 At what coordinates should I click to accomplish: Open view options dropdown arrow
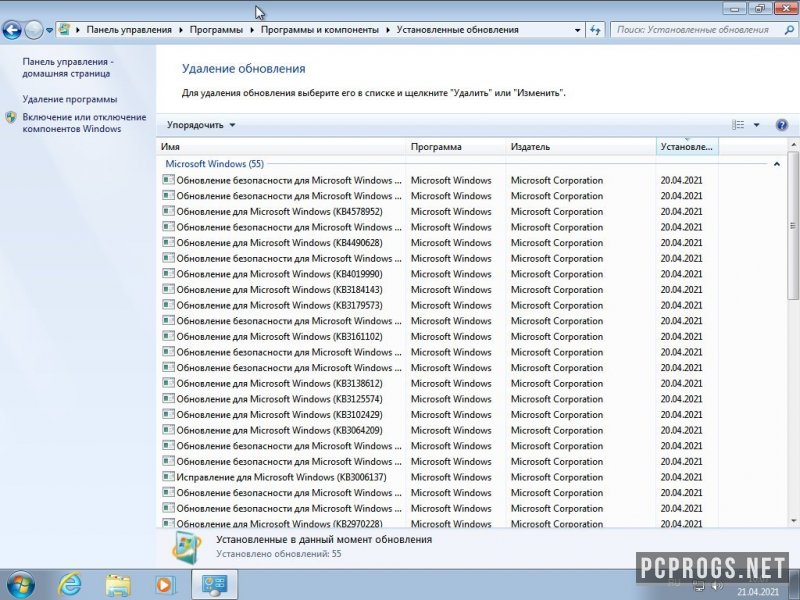click(x=757, y=125)
